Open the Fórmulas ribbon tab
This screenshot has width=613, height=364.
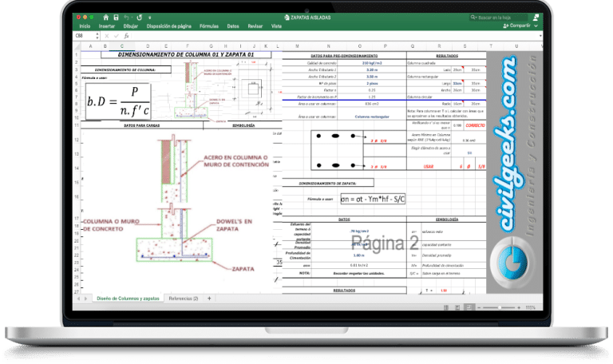coord(210,26)
